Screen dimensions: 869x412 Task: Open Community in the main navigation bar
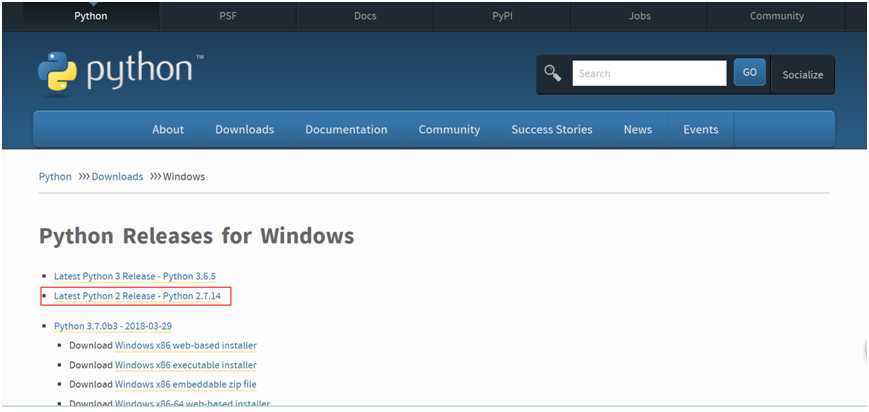(x=449, y=129)
